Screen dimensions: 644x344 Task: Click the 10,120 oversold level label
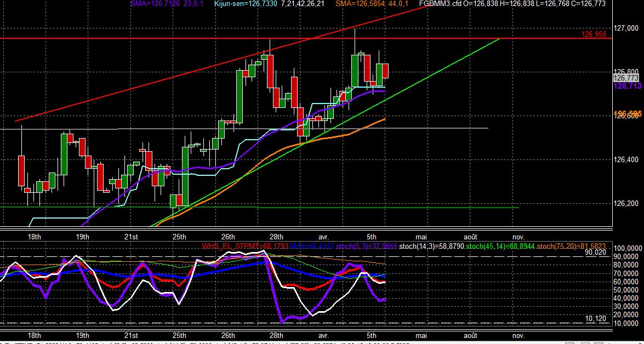(x=596, y=318)
